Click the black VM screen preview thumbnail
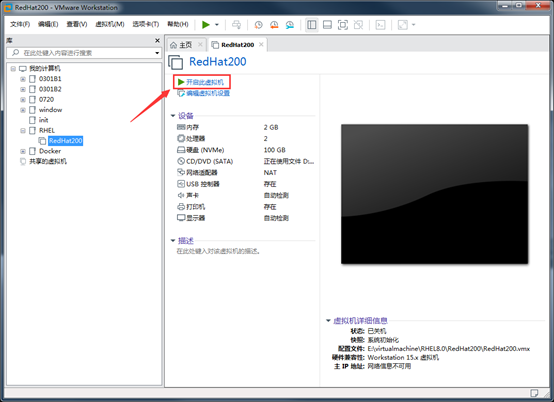 click(434, 194)
